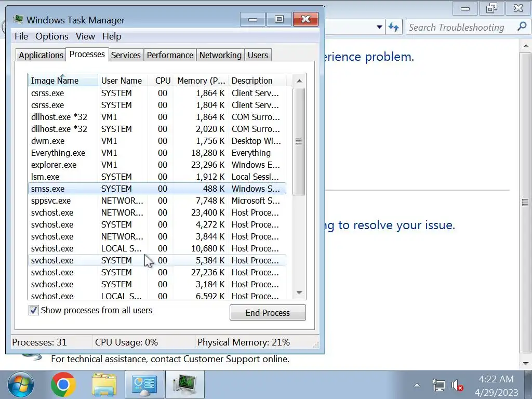Sort by Description column header

coord(257,81)
